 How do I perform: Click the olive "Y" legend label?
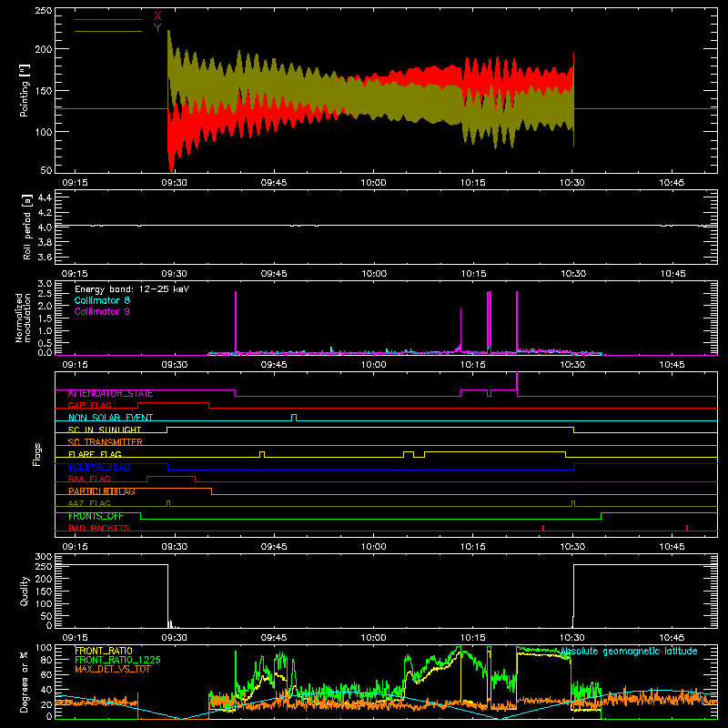[157, 28]
